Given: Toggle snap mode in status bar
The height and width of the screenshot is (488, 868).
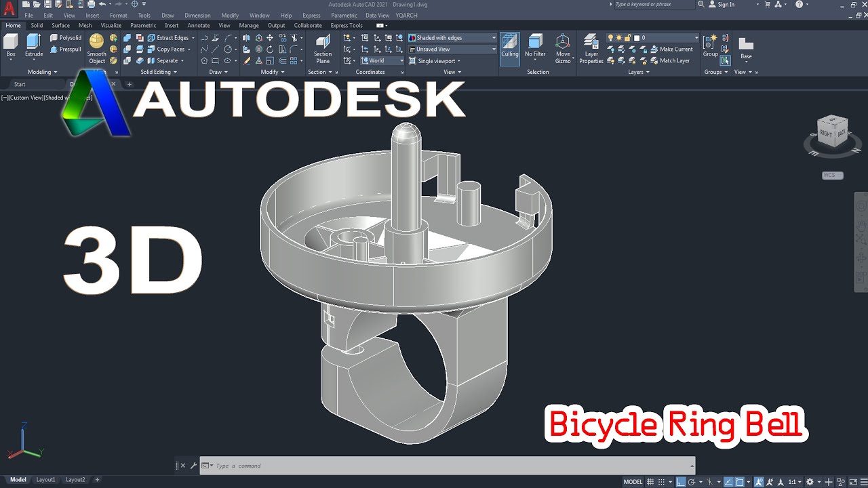Looking at the screenshot, I should (663, 481).
